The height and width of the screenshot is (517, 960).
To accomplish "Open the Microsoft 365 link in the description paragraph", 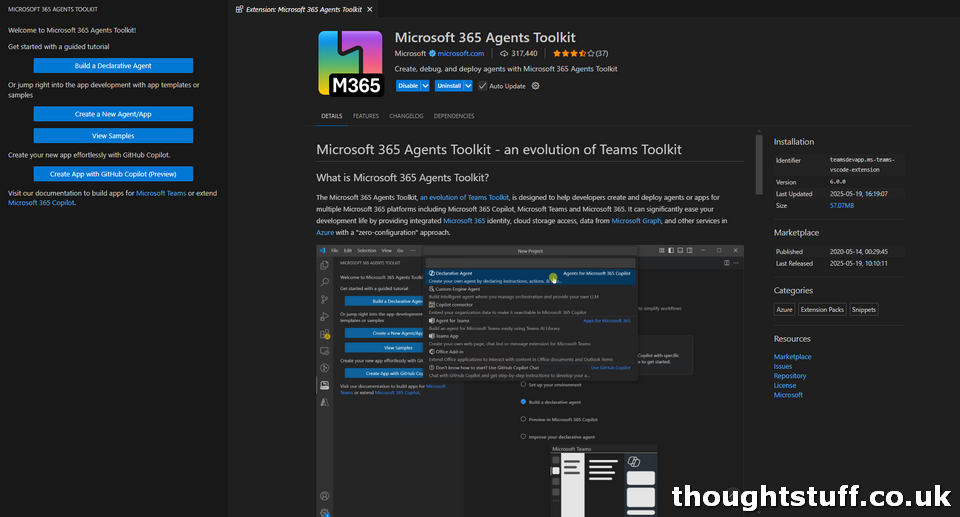I will click(464, 221).
